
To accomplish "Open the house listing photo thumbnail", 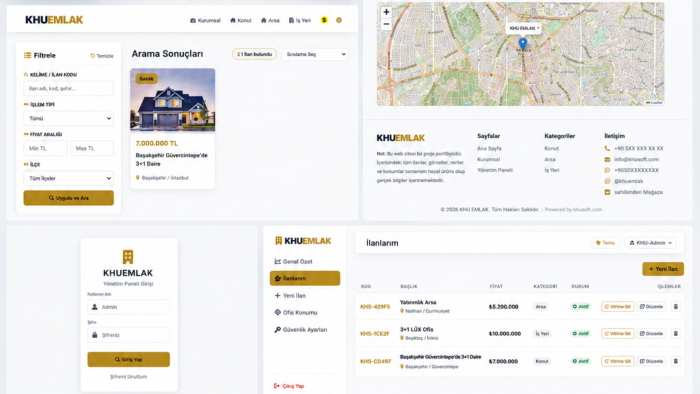I will (173, 100).
